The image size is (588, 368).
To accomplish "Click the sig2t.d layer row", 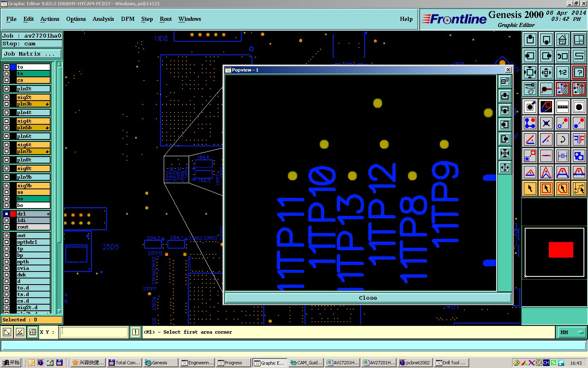I will [x=33, y=307].
